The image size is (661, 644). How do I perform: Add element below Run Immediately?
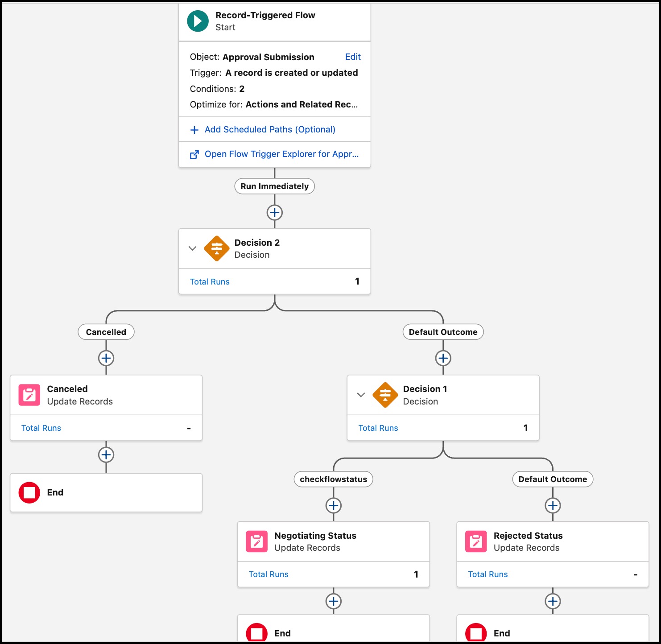click(275, 212)
